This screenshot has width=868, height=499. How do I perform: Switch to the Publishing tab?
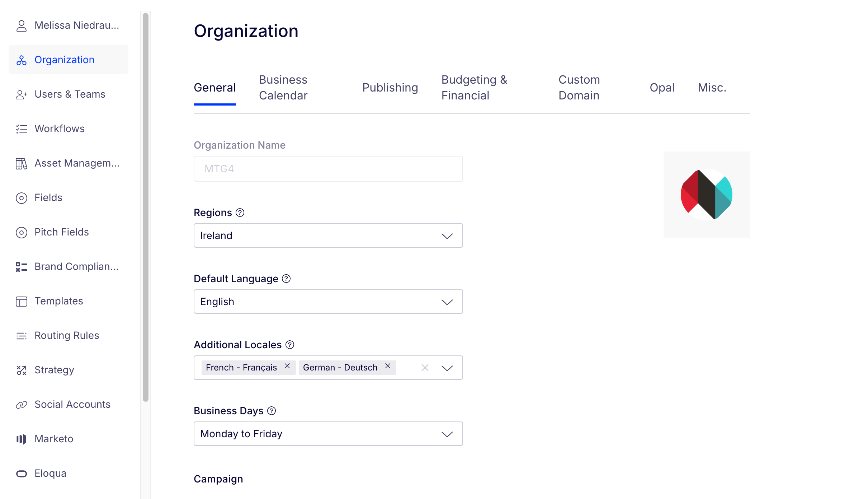click(x=390, y=88)
